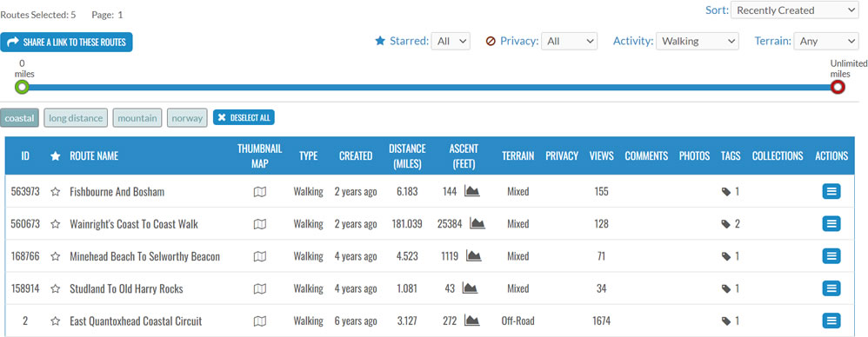Open thumbnail map for Fishbourne And Bosham
Viewport: 868px width, 337px height.
click(x=260, y=192)
